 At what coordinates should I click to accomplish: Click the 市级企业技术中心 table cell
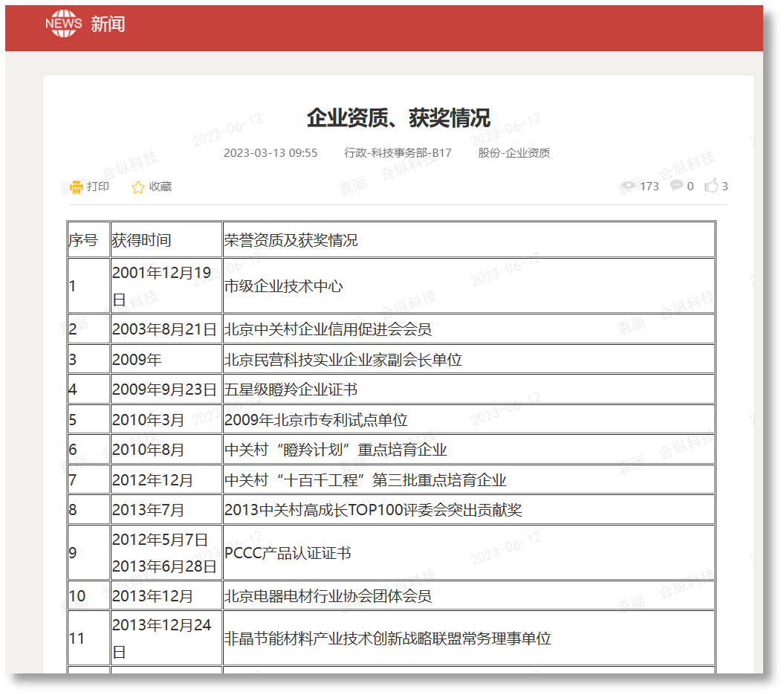click(284, 286)
